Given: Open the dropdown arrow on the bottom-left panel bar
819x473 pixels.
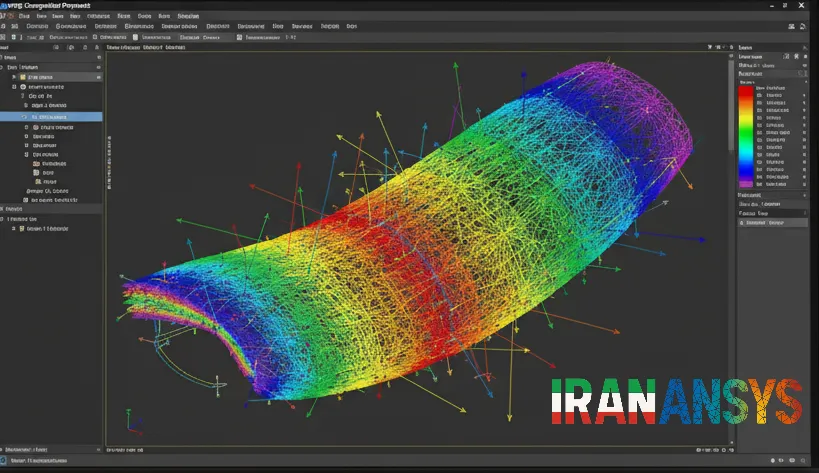Looking at the screenshot, I should click(x=98, y=450).
